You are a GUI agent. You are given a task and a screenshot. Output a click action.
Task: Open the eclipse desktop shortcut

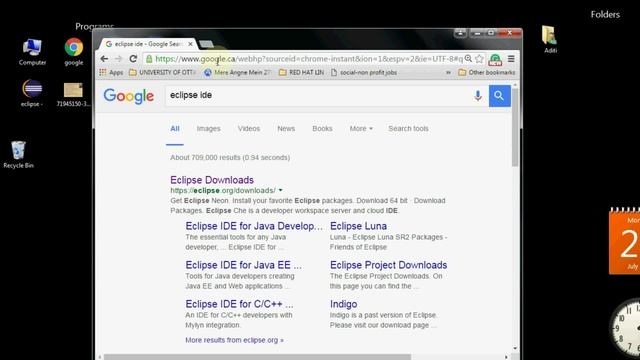point(32,93)
